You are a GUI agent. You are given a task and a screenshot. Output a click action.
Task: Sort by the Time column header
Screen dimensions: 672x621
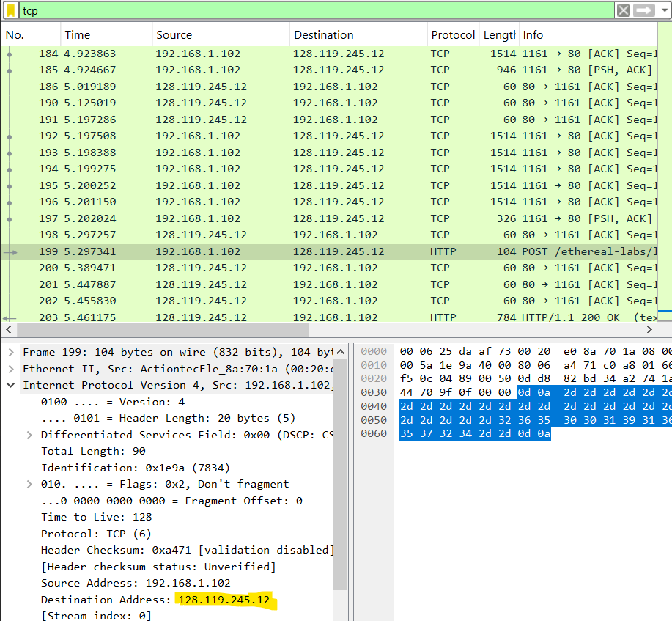coord(106,34)
